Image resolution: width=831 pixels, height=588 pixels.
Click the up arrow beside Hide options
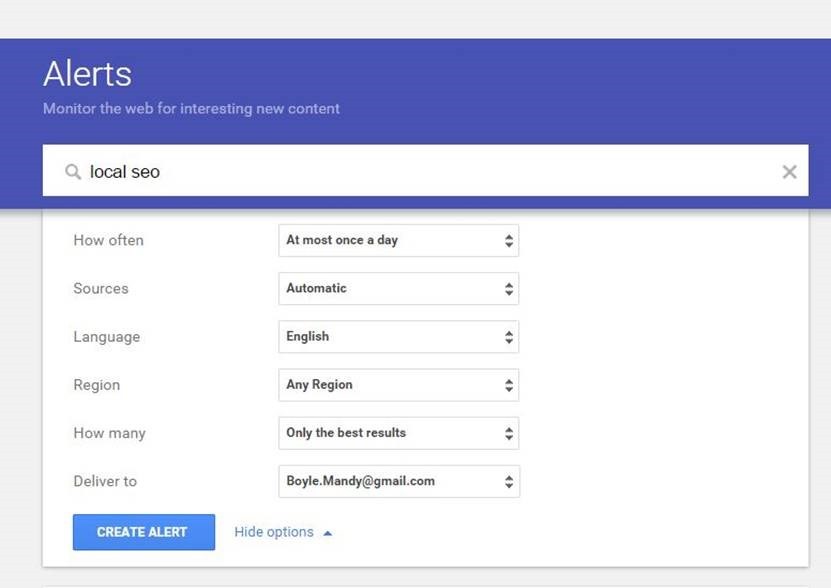328,533
